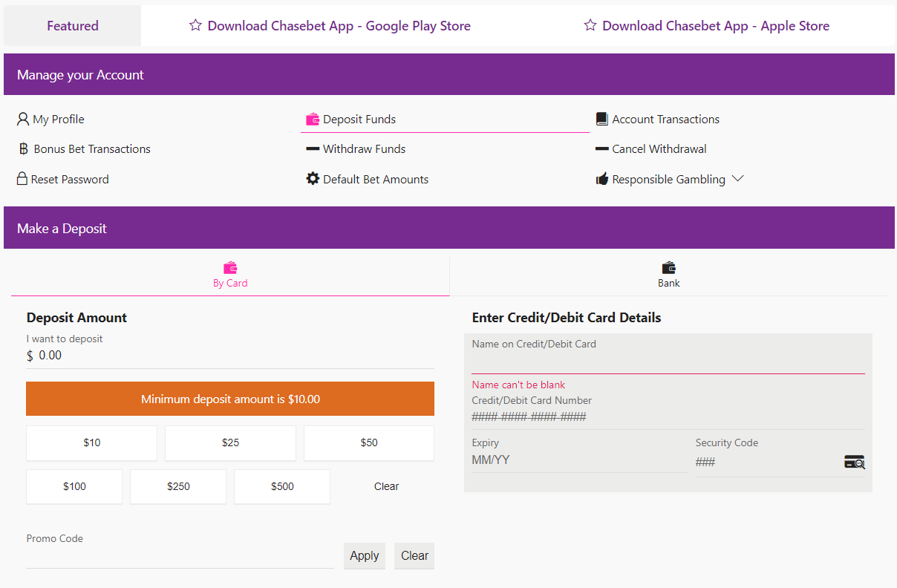
Task: Click the star beside Apple Store link
Action: tap(590, 24)
